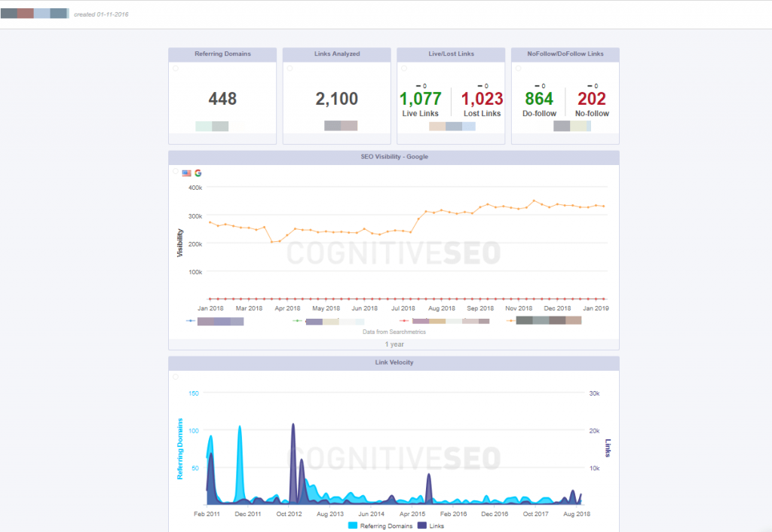The height and width of the screenshot is (532, 772).
Task: Select the small circle in NoFollow/DoFollow Links widget
Action: click(519, 69)
